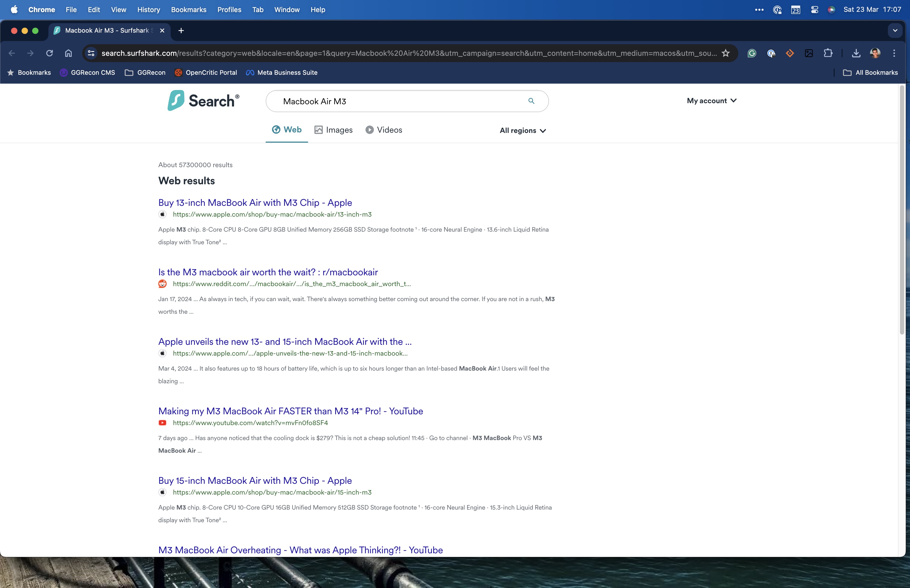
Task: Open the My account dropdown
Action: click(711, 101)
